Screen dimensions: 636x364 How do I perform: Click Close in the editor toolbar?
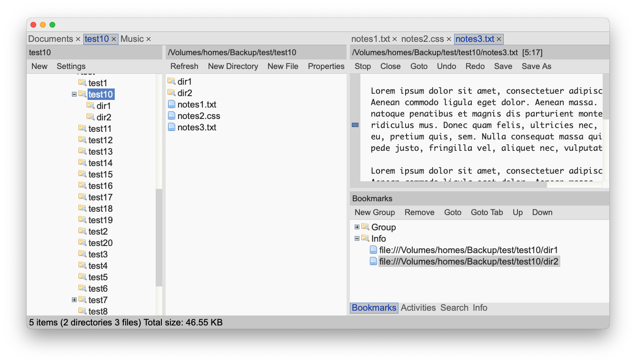(x=390, y=66)
